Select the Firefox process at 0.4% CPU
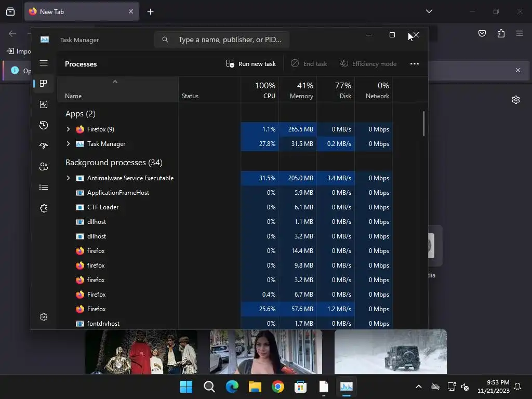The height and width of the screenshot is (399, 532). tap(225, 294)
